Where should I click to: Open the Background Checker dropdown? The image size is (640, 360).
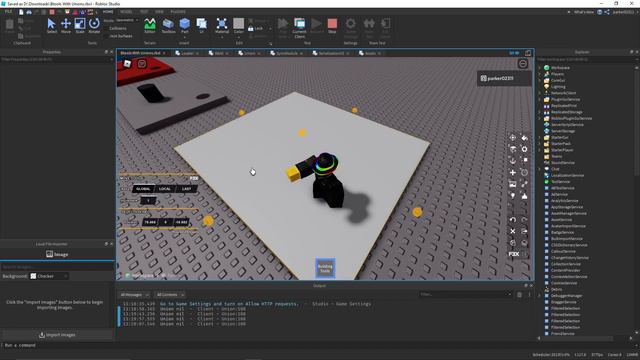[x=49, y=276]
